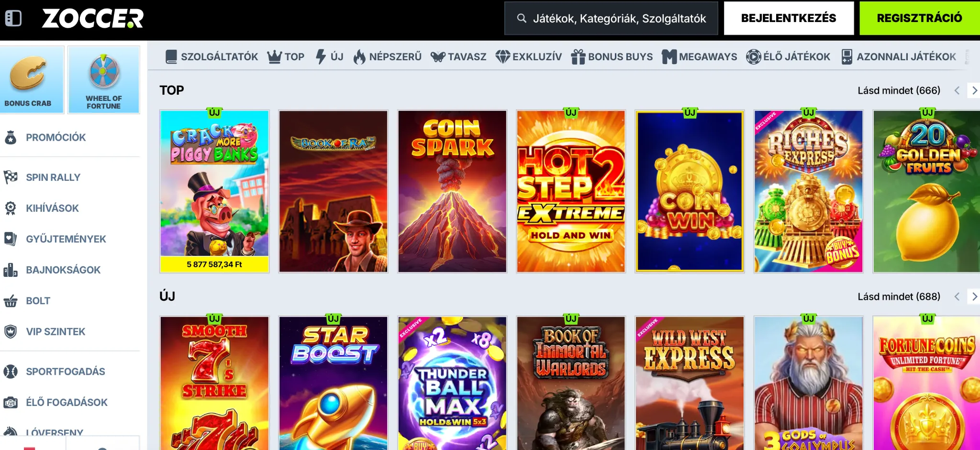Click the Élő Fogadások live icon

point(11,403)
